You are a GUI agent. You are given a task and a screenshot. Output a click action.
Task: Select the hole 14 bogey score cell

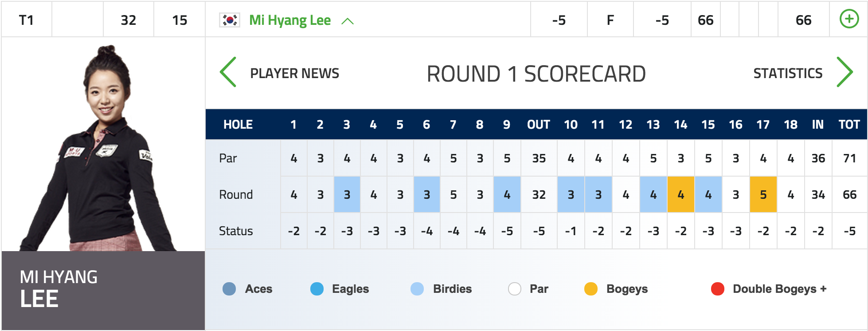(681, 194)
